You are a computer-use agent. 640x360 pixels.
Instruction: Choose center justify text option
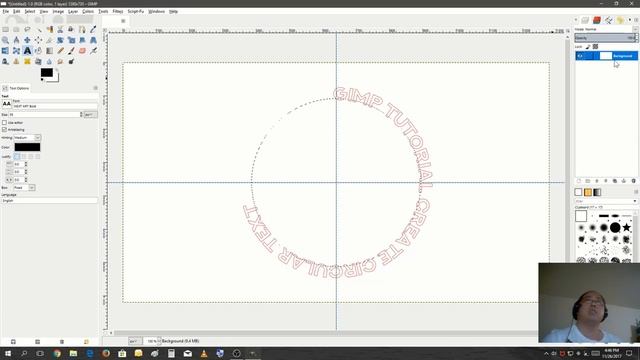pos(31,156)
